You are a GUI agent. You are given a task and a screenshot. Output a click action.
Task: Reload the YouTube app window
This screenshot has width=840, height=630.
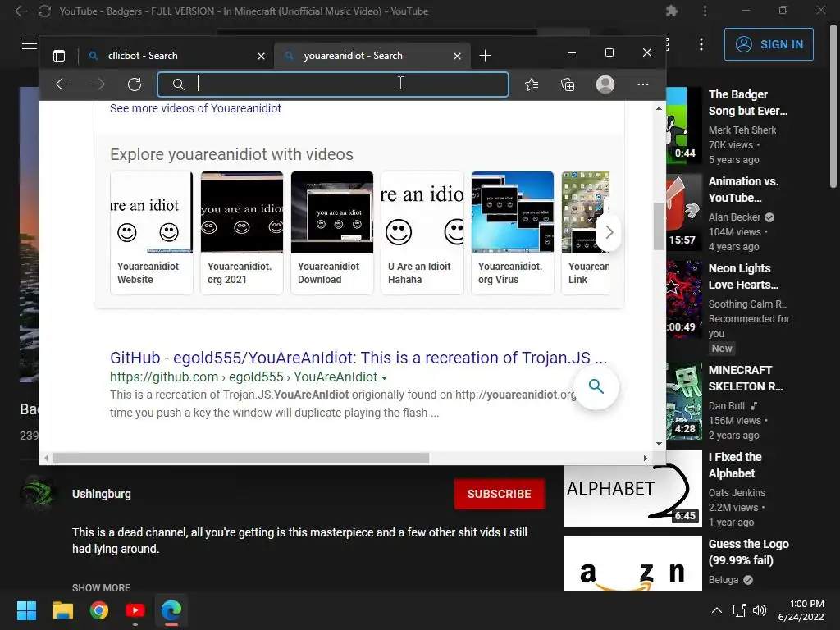(x=44, y=11)
